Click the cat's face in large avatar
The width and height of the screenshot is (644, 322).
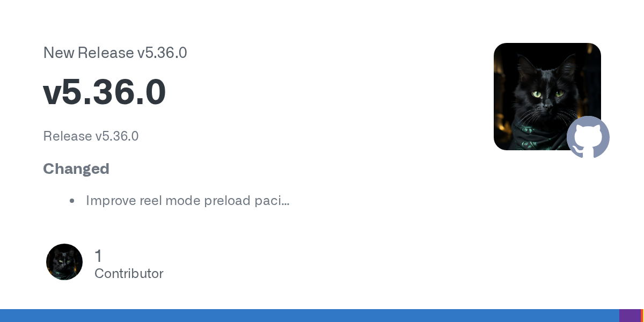(x=547, y=96)
